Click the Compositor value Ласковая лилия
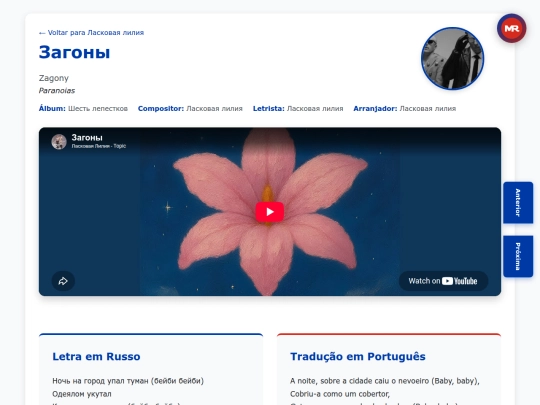Image resolution: width=540 pixels, height=405 pixels. coord(214,108)
